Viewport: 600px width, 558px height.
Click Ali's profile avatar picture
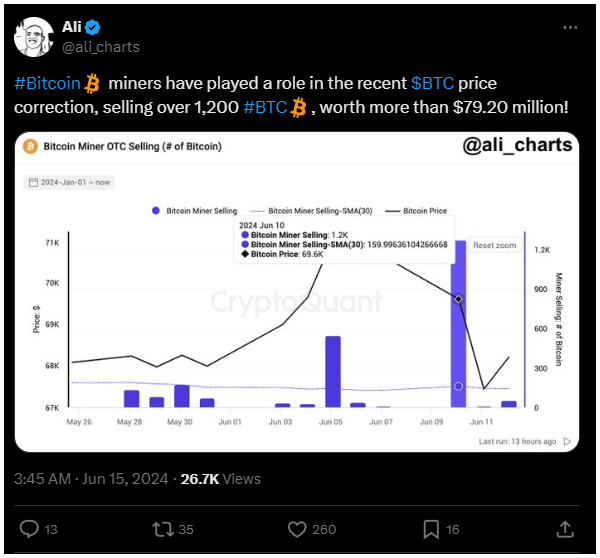click(x=33, y=37)
